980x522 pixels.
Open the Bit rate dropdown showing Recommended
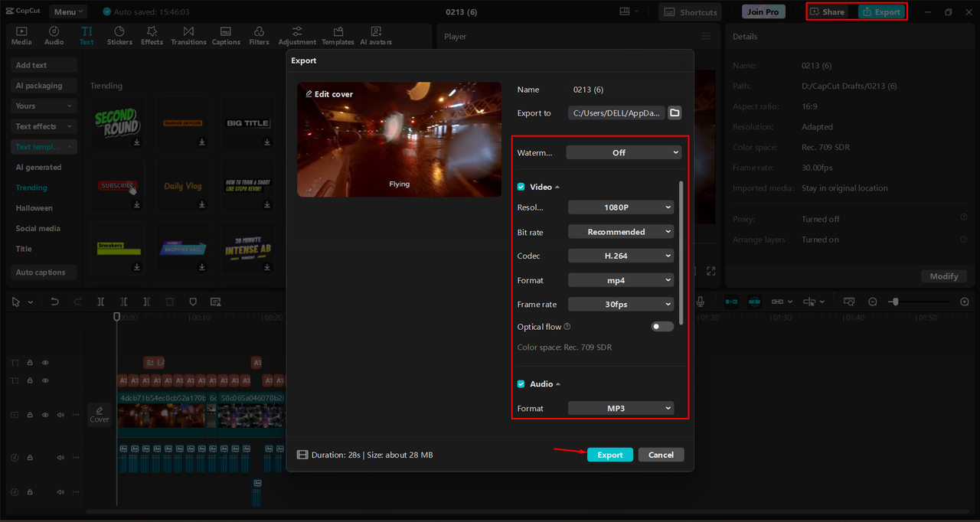pos(621,232)
